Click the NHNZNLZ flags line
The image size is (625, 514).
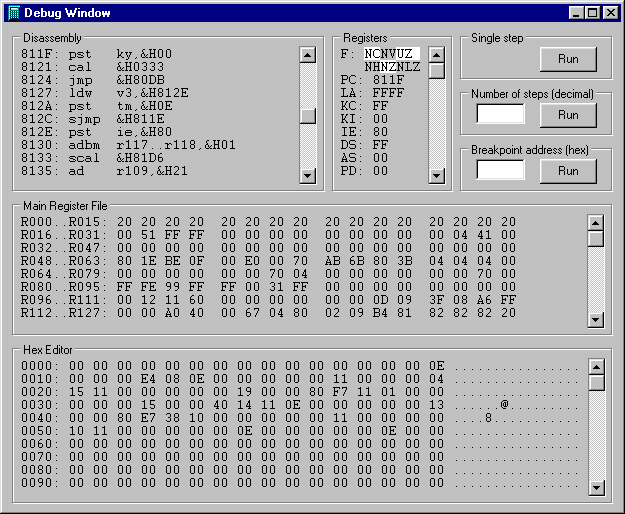coord(392,67)
